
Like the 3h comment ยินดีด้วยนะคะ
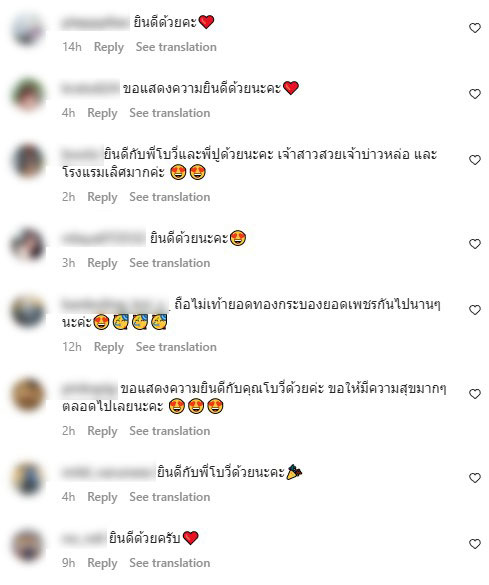coord(474,244)
